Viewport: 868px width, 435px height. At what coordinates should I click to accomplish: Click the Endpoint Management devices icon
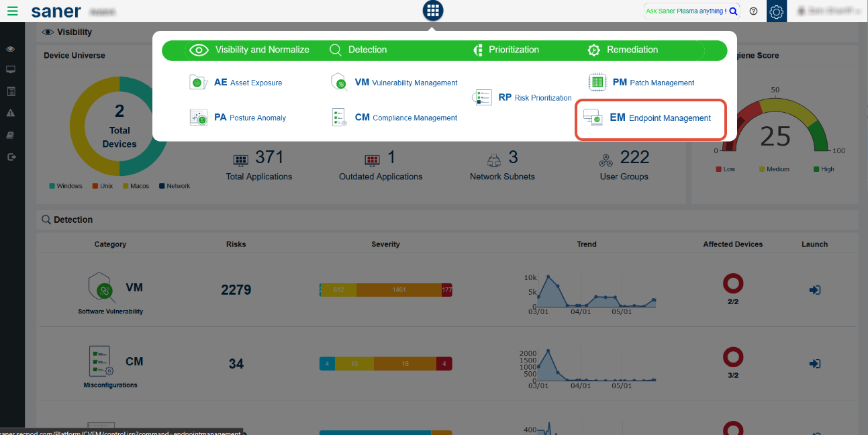(x=592, y=117)
